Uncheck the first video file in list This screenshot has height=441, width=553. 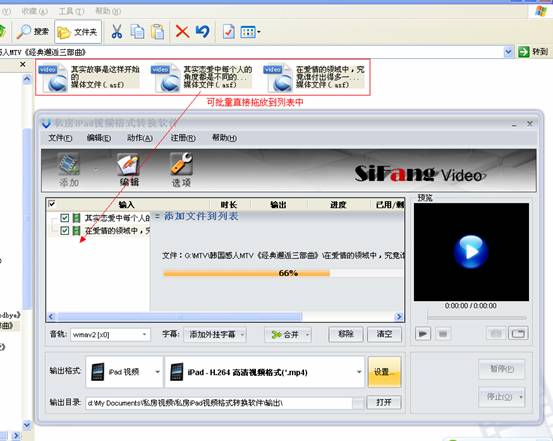(x=64, y=218)
